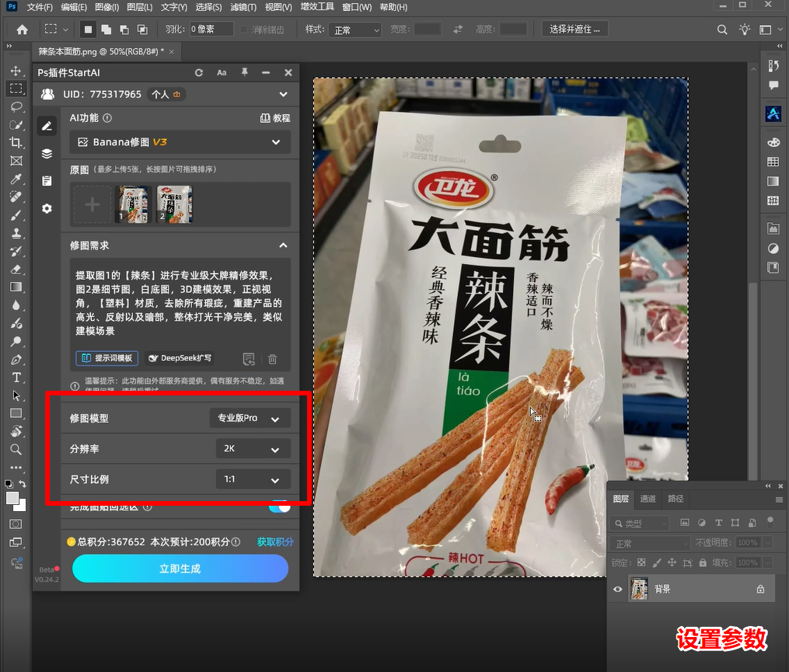Open StartAI settings gear icon
The image size is (789, 672).
(47, 208)
